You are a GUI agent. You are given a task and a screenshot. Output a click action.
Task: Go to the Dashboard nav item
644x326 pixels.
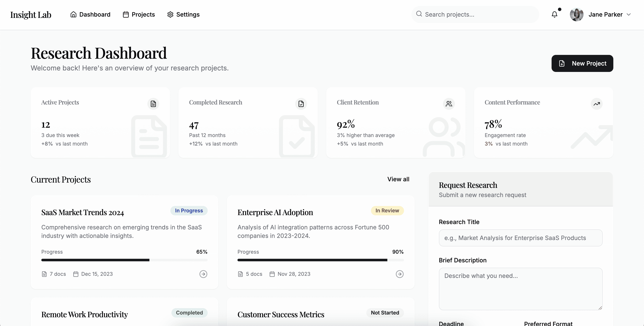[90, 14]
